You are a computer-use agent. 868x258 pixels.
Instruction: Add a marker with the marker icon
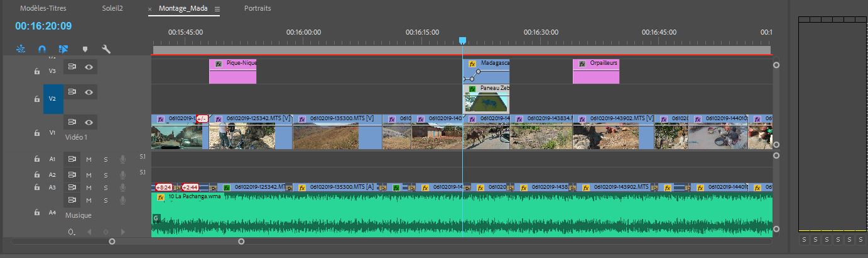pos(85,48)
